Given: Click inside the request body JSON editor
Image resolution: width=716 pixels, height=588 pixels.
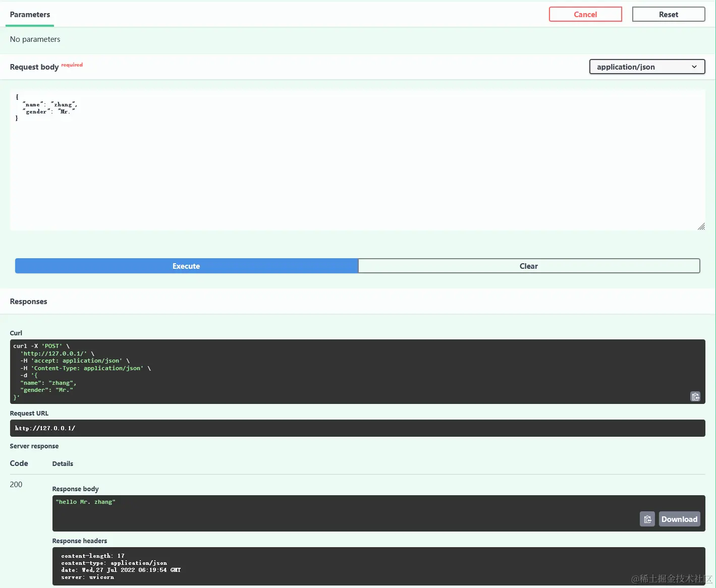Looking at the screenshot, I should [357, 160].
